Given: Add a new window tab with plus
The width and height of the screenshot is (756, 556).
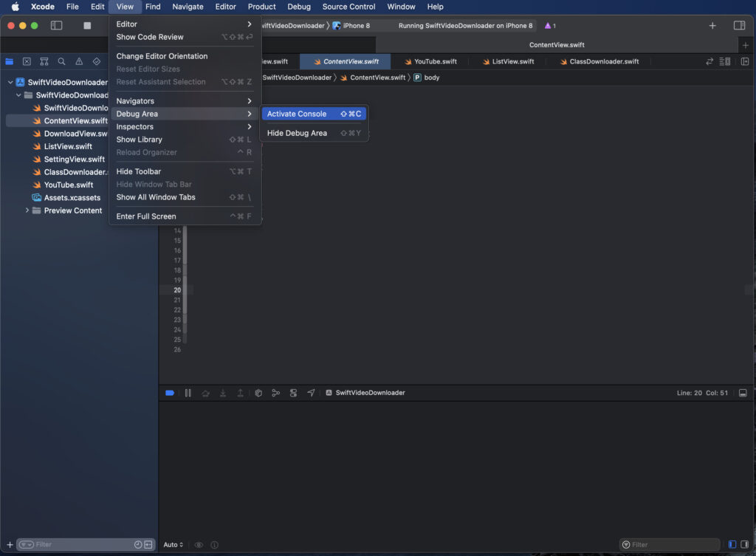Looking at the screenshot, I should (x=746, y=45).
